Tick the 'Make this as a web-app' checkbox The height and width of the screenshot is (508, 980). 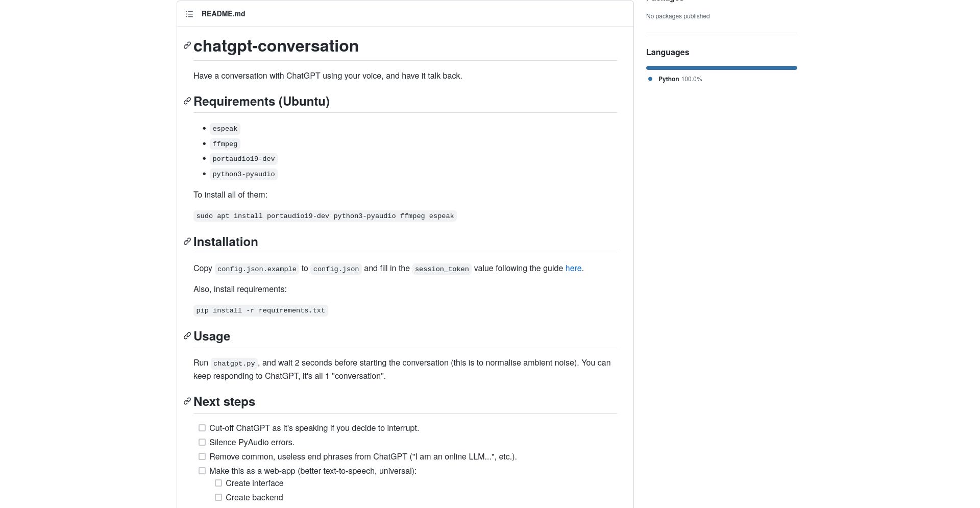click(x=202, y=471)
